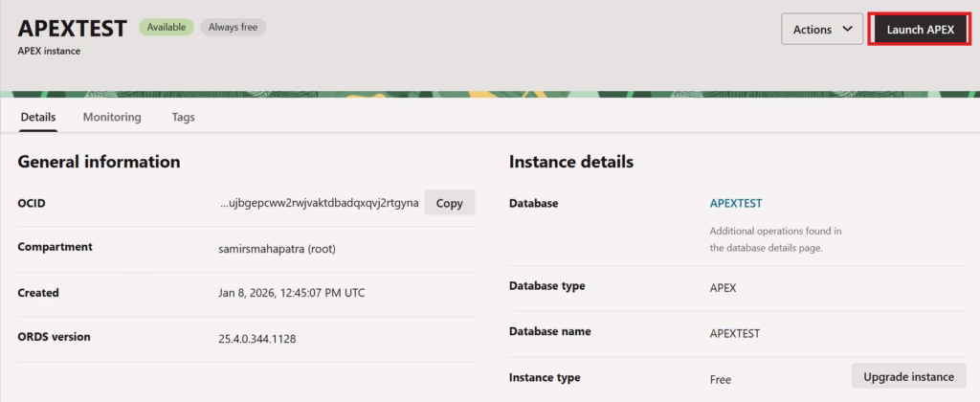This screenshot has width=980, height=402.
Task: Click the Created date and time value
Action: click(x=291, y=293)
